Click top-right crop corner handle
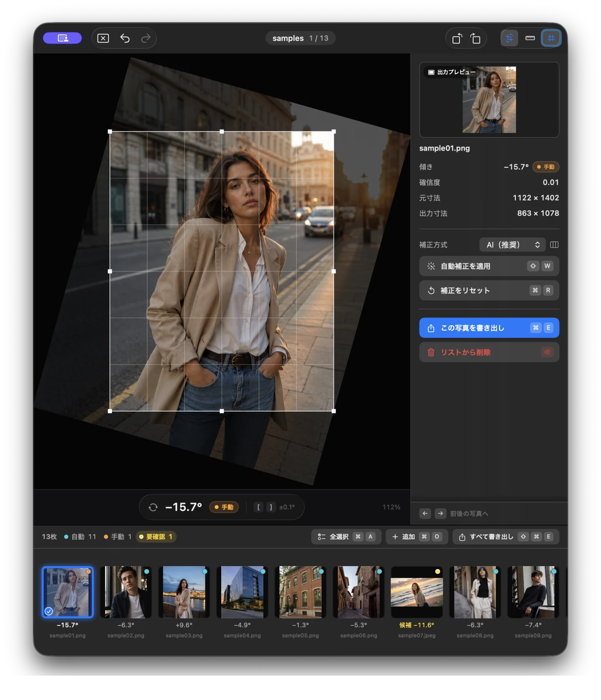This screenshot has width=601, height=700. click(333, 131)
